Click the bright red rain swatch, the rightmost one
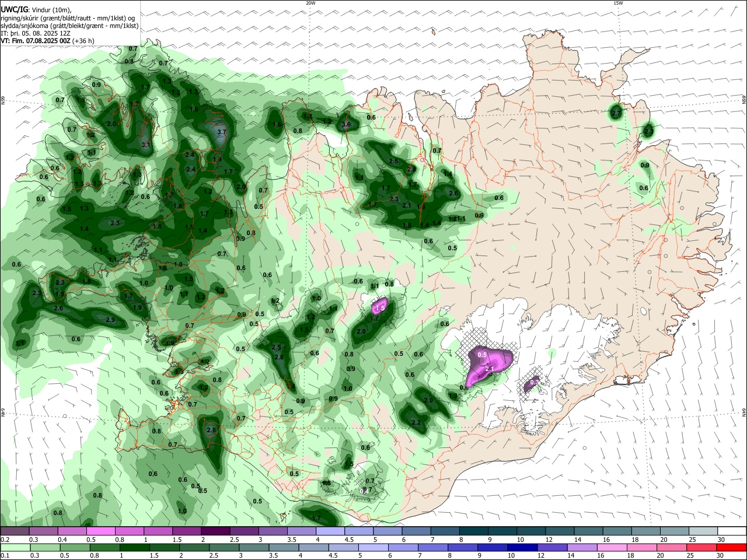 731,548
